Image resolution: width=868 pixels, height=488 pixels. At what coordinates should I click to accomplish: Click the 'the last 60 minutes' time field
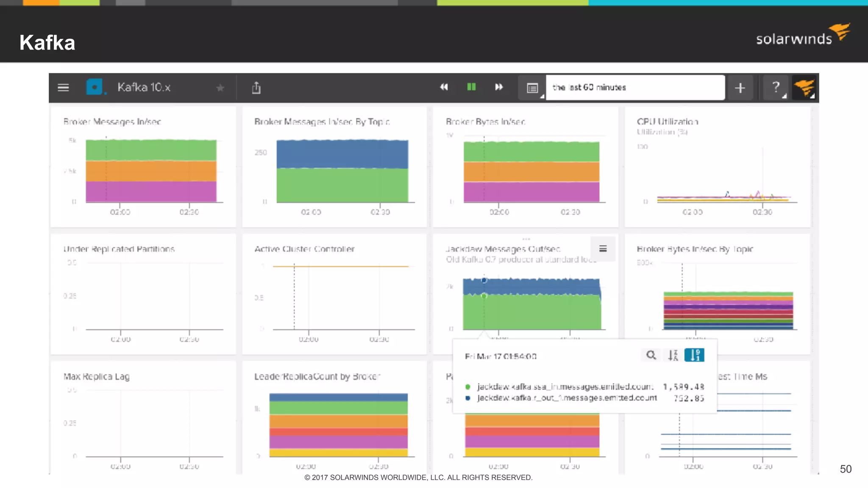pos(635,88)
